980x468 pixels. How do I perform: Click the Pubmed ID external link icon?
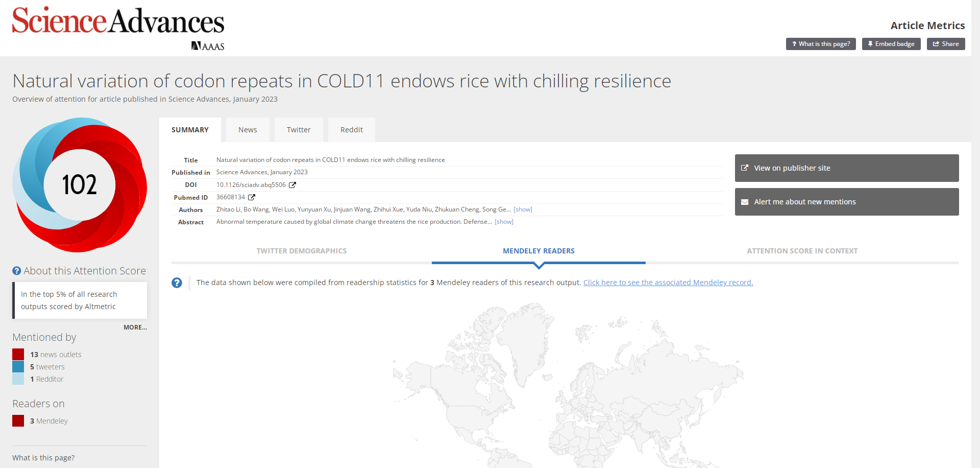pyautogui.click(x=252, y=197)
